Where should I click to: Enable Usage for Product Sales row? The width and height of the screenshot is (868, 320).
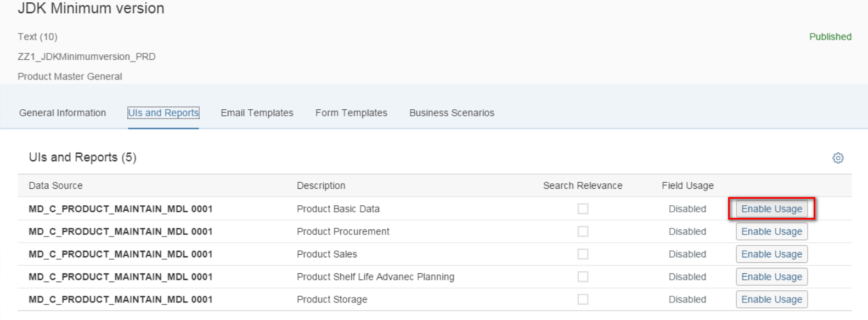coord(771,254)
